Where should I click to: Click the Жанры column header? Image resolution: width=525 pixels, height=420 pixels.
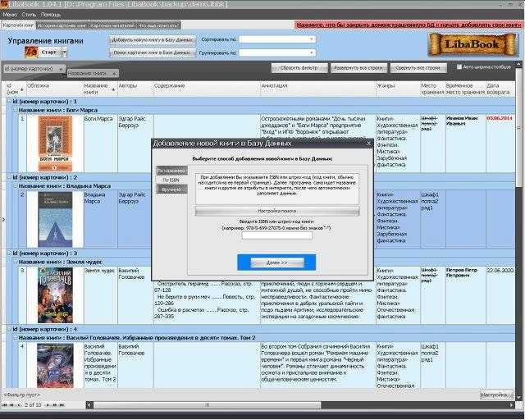point(398,89)
